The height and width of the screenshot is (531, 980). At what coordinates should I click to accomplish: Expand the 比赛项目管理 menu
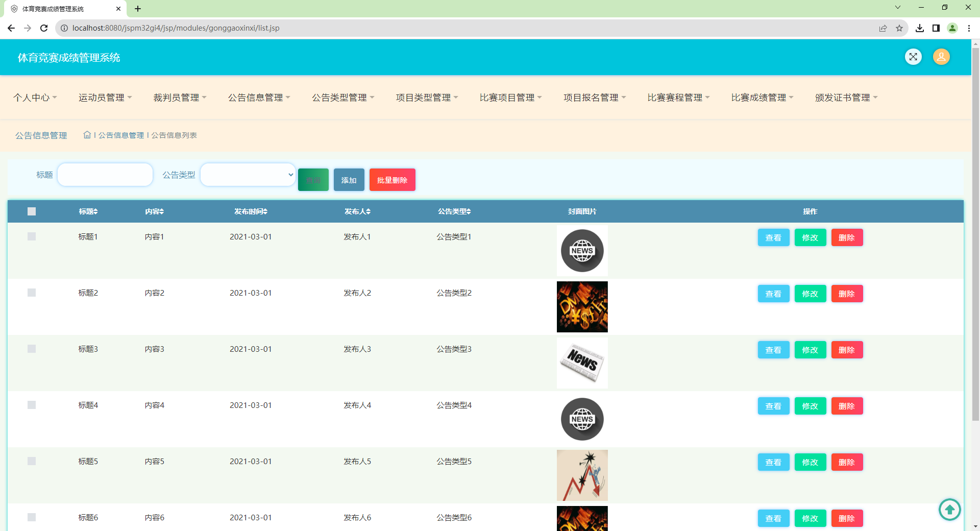tap(511, 98)
